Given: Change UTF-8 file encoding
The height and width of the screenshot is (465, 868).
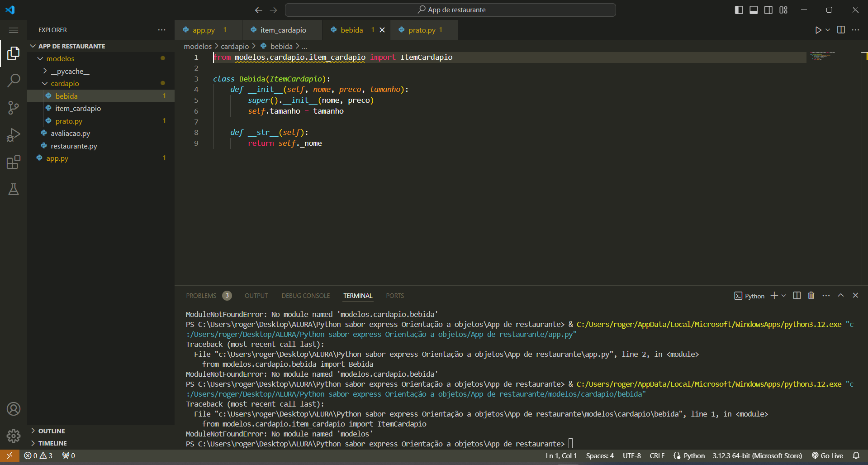Looking at the screenshot, I should [631, 455].
